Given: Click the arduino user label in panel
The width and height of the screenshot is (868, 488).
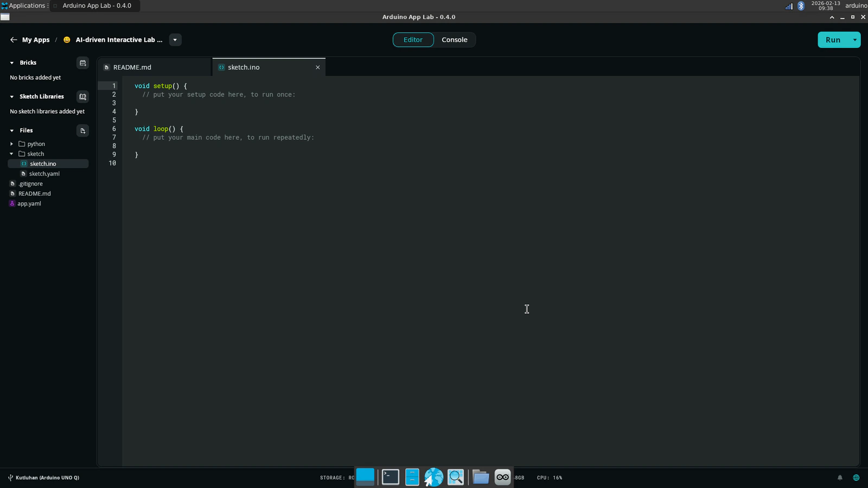Looking at the screenshot, I should 856,6.
